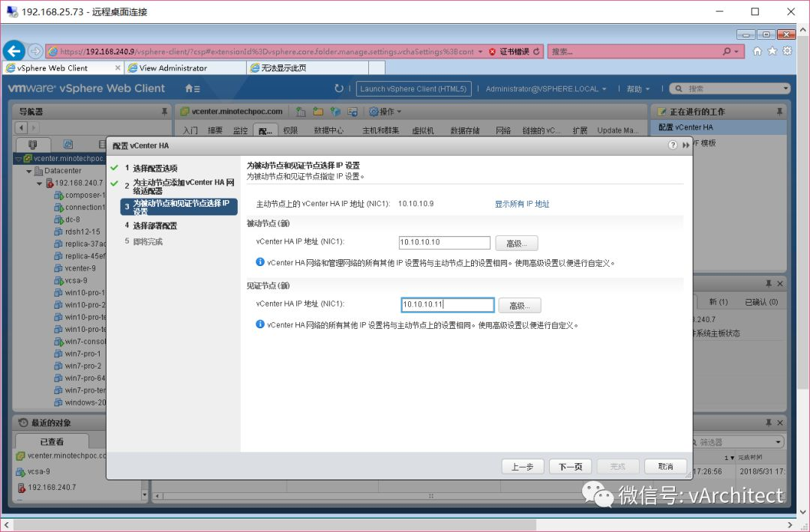810x532 pixels.
Task: Click the navigator history back arrow
Action: (x=21, y=127)
